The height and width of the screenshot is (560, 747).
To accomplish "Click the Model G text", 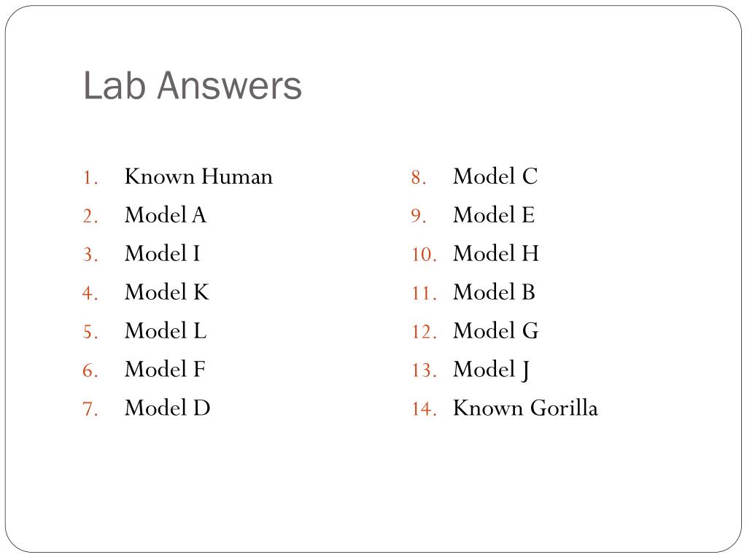I will click(x=496, y=331).
